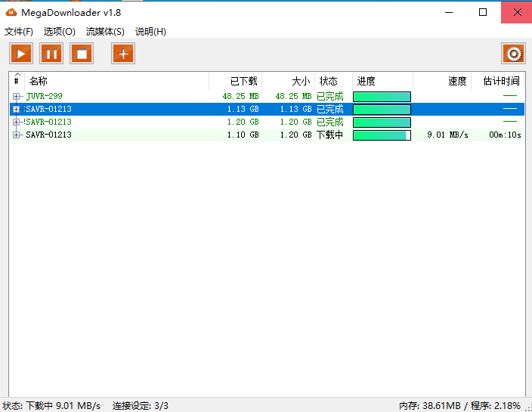Sort by the 已下载 column header
This screenshot has width=532, height=412.
pyautogui.click(x=235, y=81)
